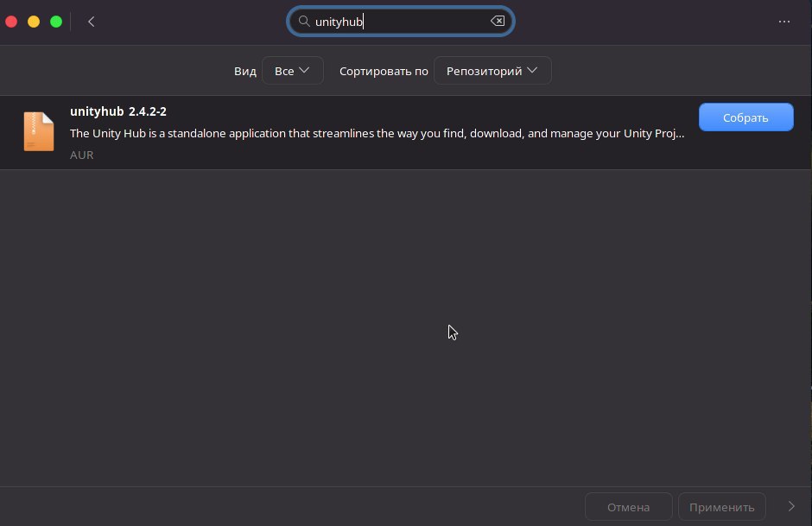The height and width of the screenshot is (526, 812).
Task: Open the Вид filter dropdown showing Все
Action: click(x=293, y=71)
